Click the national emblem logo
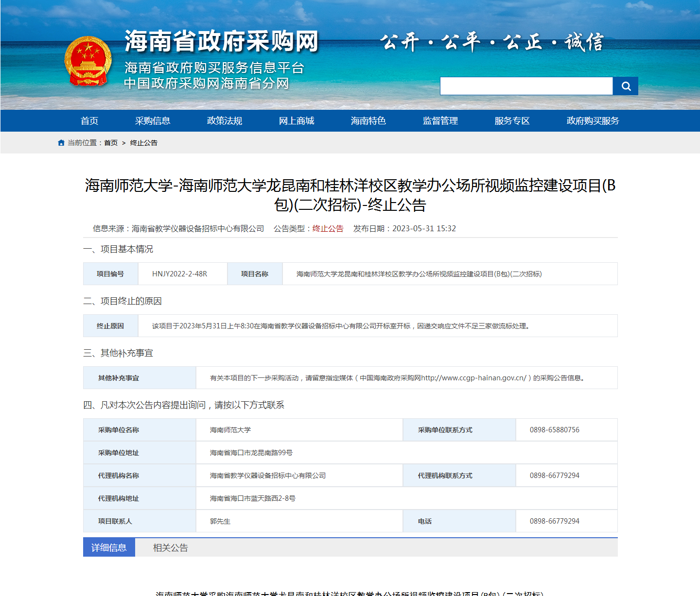 coord(88,61)
